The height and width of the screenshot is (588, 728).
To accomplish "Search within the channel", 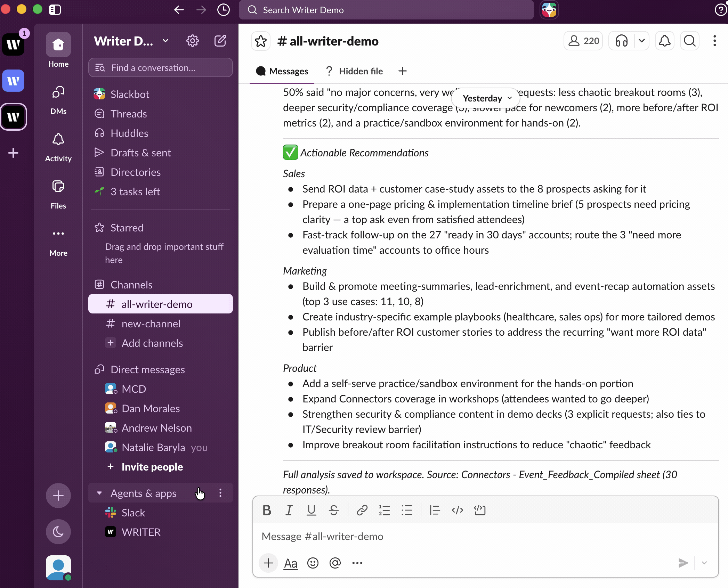I will 690,41.
